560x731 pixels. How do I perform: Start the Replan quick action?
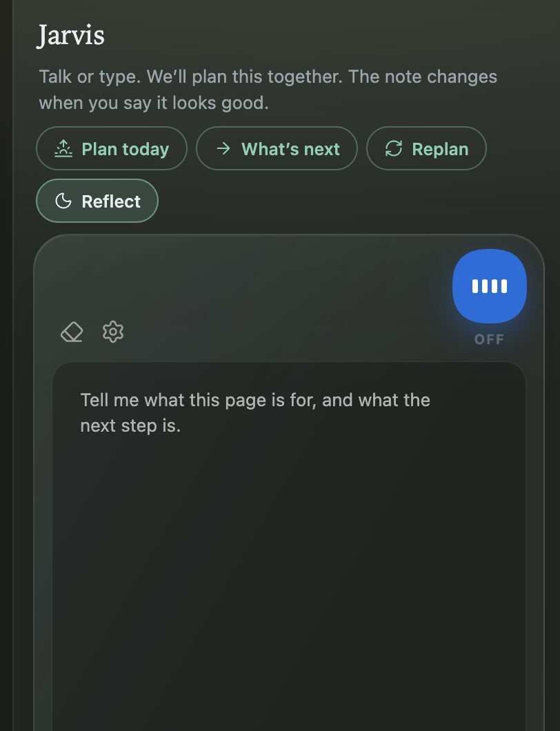coord(426,149)
